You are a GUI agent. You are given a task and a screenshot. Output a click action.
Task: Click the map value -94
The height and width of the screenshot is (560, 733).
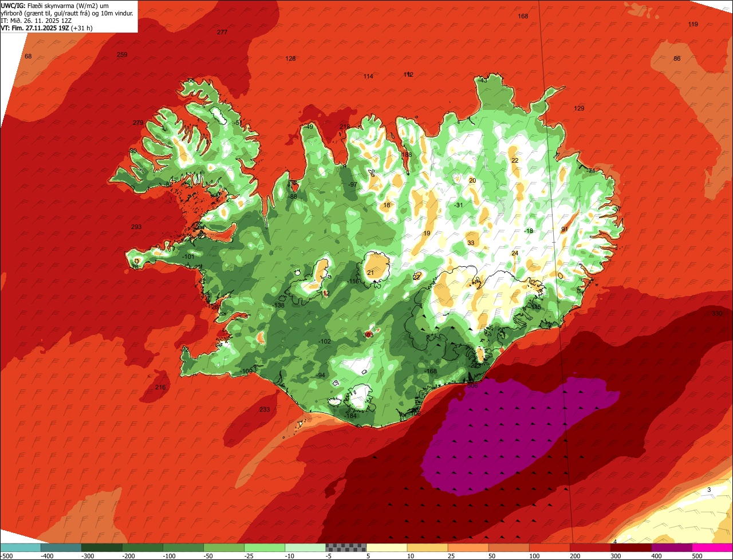[x=321, y=375]
